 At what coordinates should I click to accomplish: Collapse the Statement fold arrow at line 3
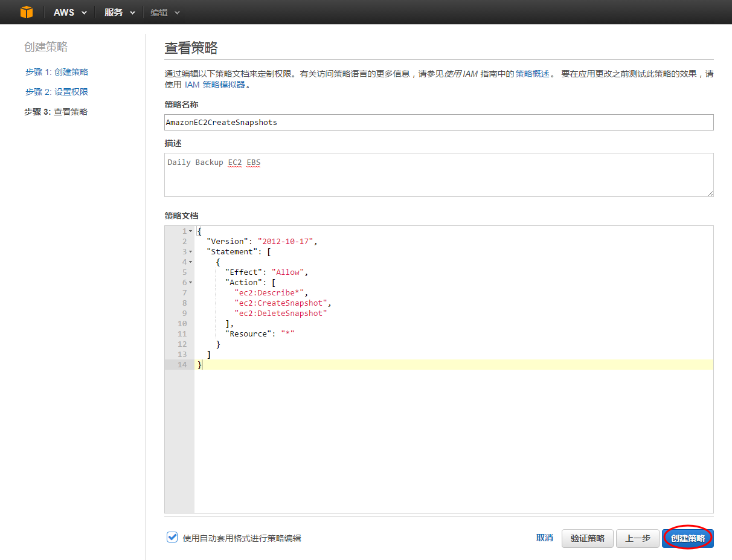[x=191, y=252]
